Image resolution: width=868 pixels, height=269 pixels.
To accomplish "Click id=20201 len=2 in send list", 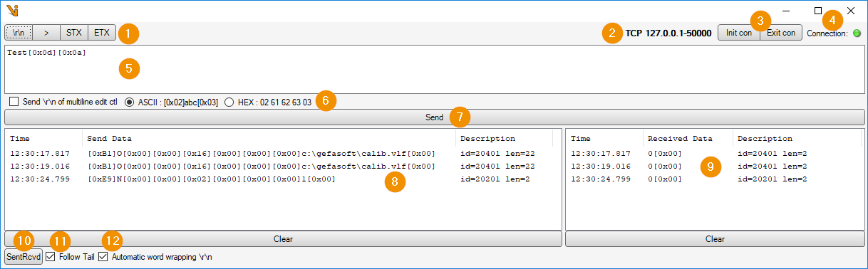I will coord(495,179).
